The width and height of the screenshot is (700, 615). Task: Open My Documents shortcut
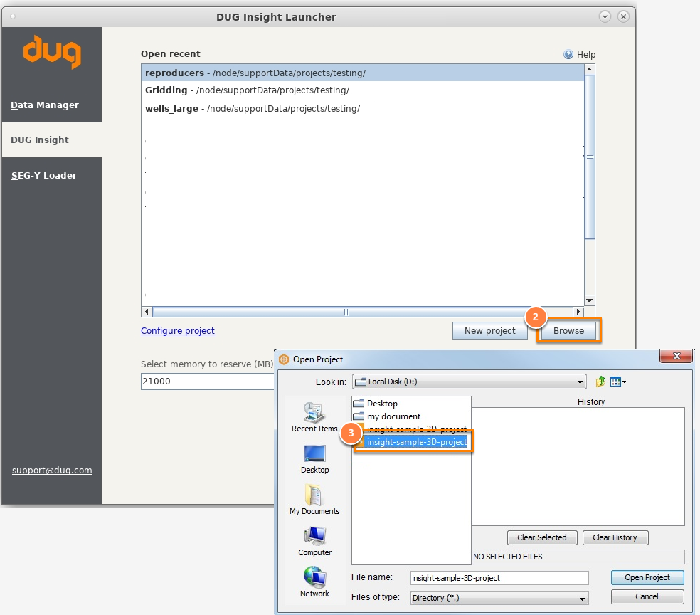[x=314, y=500]
